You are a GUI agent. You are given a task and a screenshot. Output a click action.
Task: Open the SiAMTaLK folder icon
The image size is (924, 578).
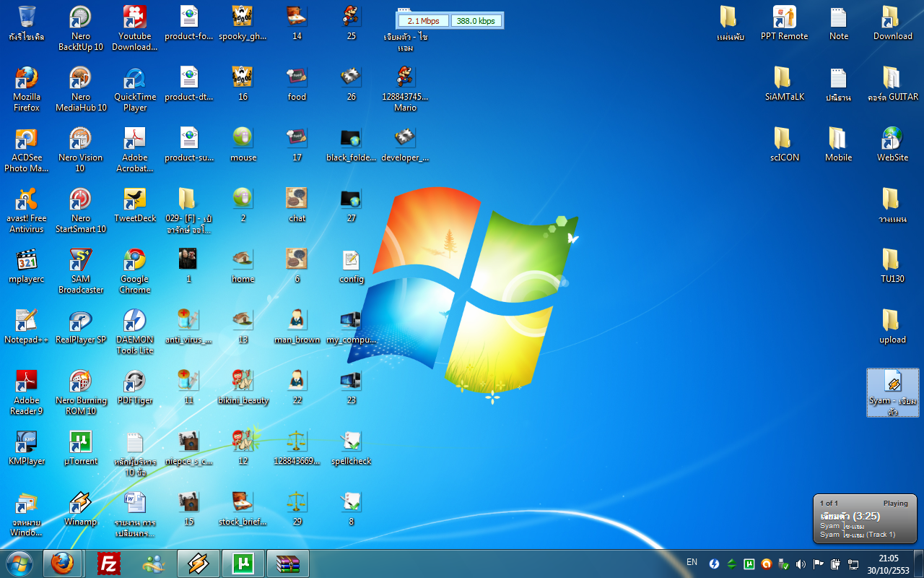click(785, 83)
